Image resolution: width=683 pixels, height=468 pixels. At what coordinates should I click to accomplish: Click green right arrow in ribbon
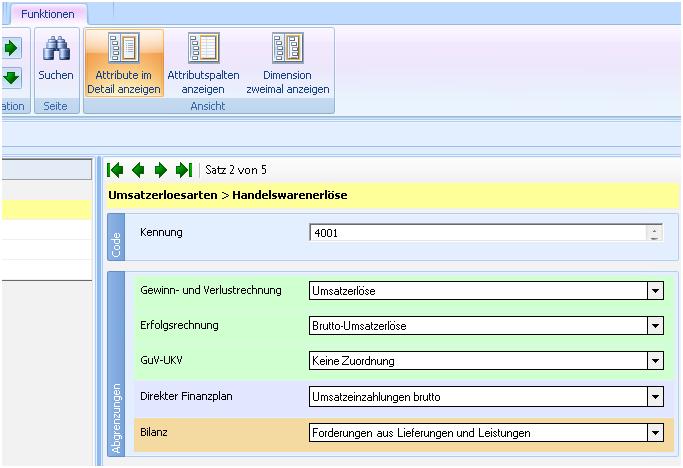pos(11,48)
